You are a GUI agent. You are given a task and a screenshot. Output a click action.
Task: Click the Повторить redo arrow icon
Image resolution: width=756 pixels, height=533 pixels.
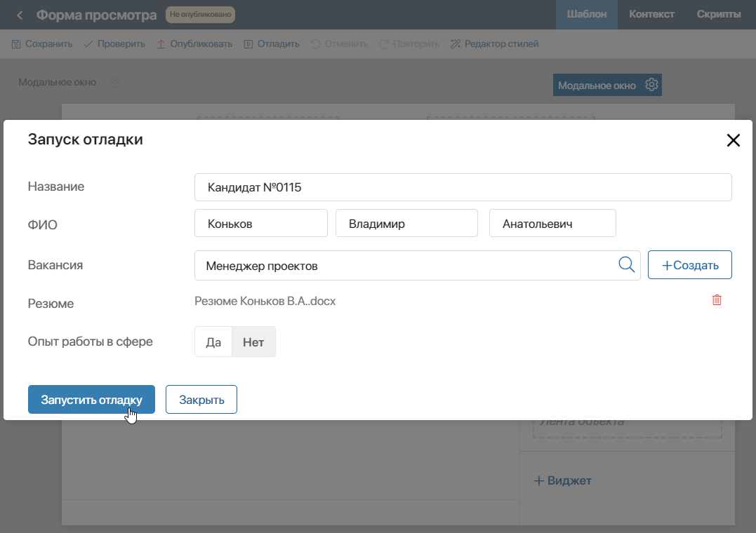[384, 44]
